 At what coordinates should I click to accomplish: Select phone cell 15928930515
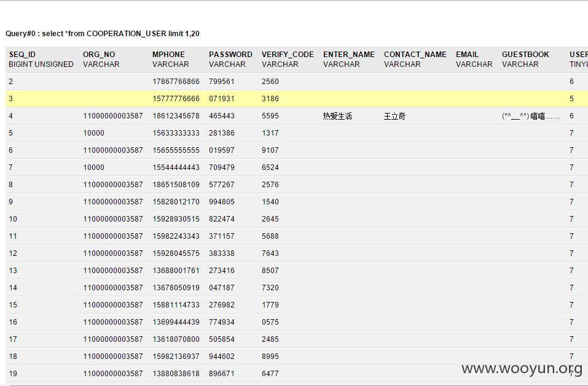[x=176, y=219]
